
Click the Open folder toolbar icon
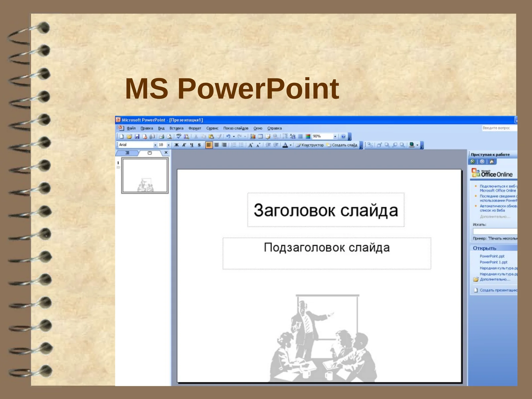(129, 136)
